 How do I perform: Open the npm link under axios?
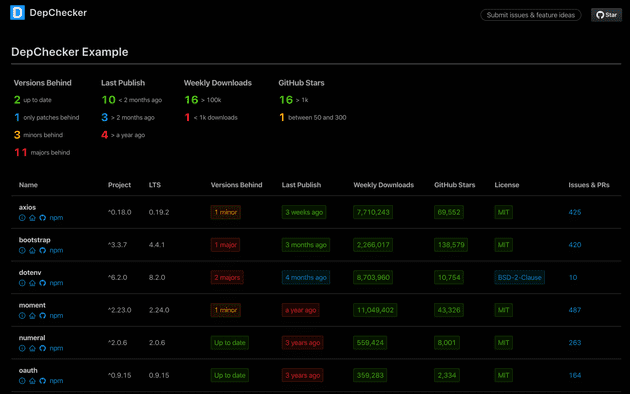[x=56, y=218]
